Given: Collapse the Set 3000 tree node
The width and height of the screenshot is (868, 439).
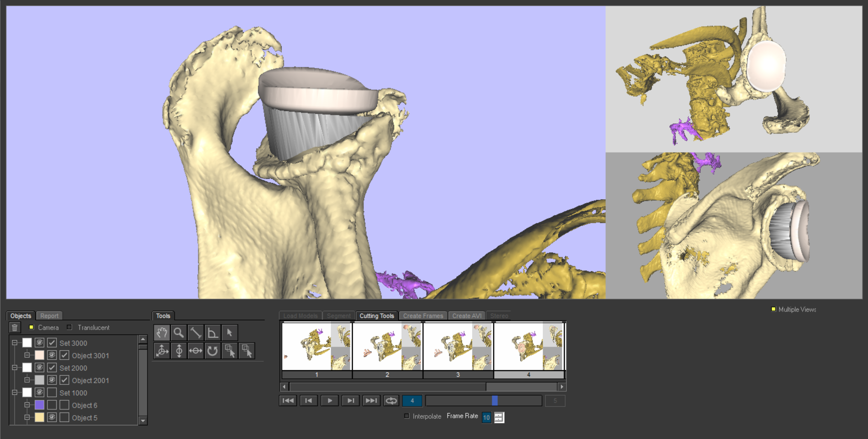Looking at the screenshot, I should [14, 343].
